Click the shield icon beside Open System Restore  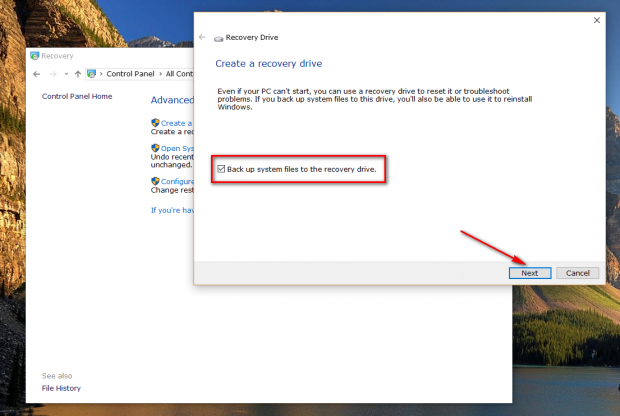click(x=155, y=148)
